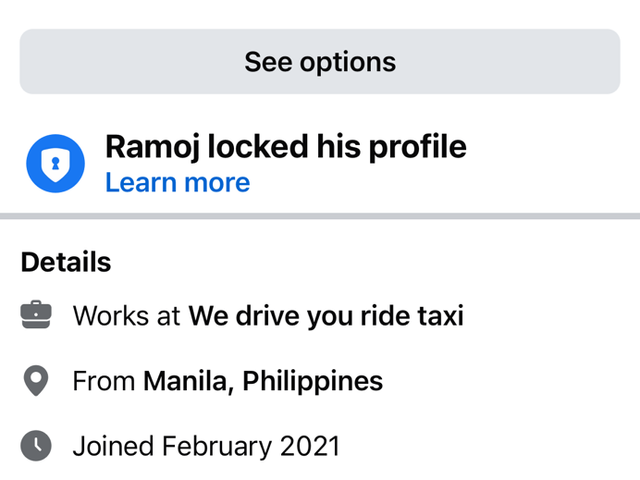Click the name Ramoj in the heading
The height and width of the screenshot is (480, 640).
click(153, 147)
